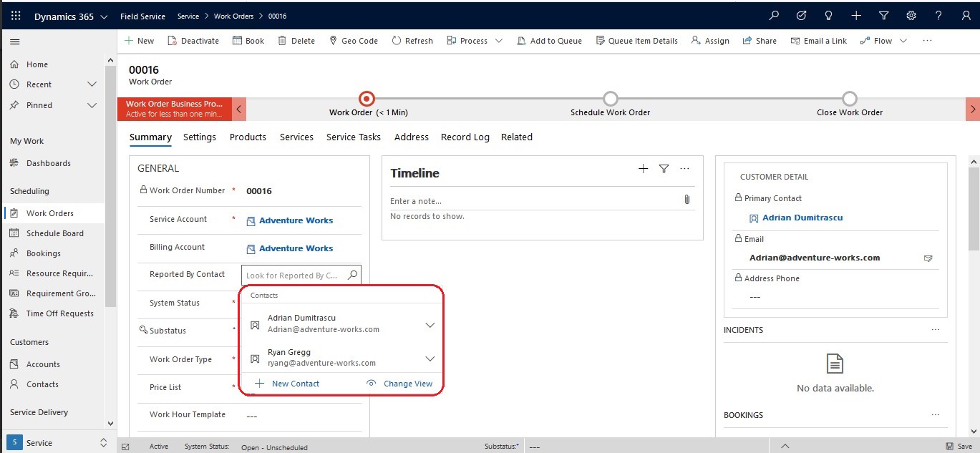Screen dimensions: 980x453
Task: Open the Related tab
Action: pyautogui.click(x=517, y=137)
